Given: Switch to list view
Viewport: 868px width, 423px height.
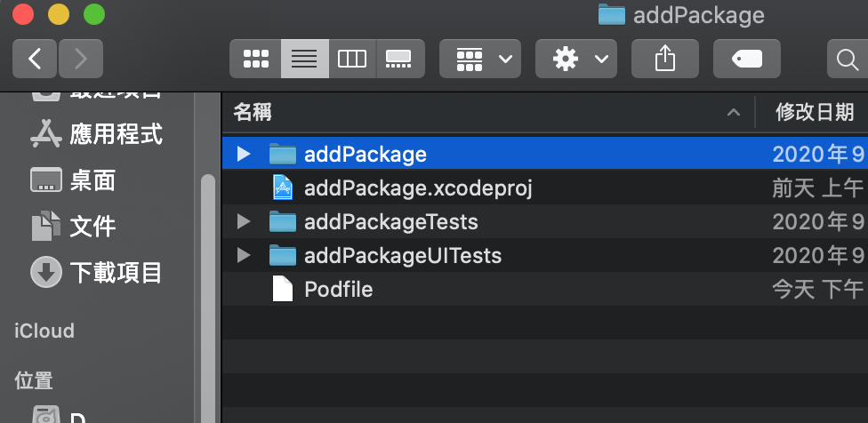Looking at the screenshot, I should (x=304, y=60).
